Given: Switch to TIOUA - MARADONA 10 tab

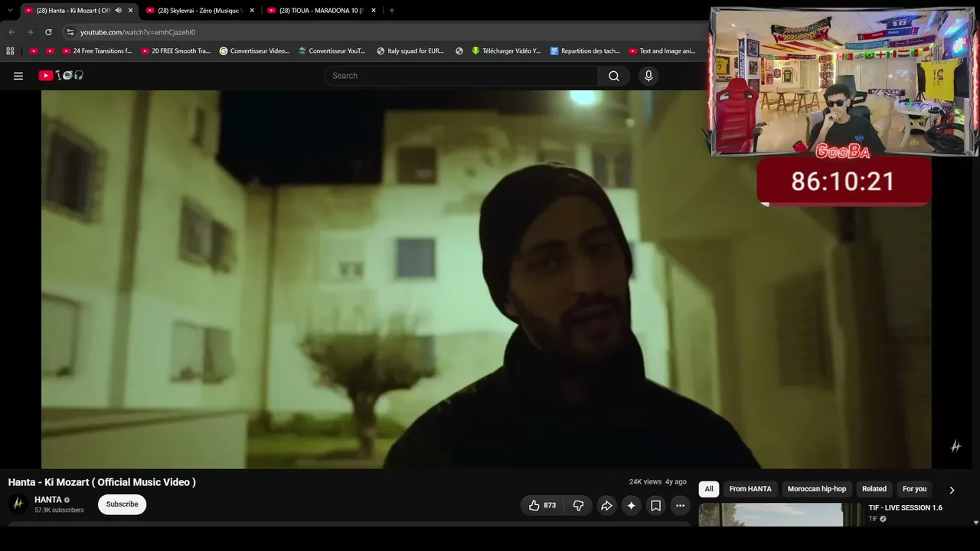Looking at the screenshot, I should (x=322, y=11).
